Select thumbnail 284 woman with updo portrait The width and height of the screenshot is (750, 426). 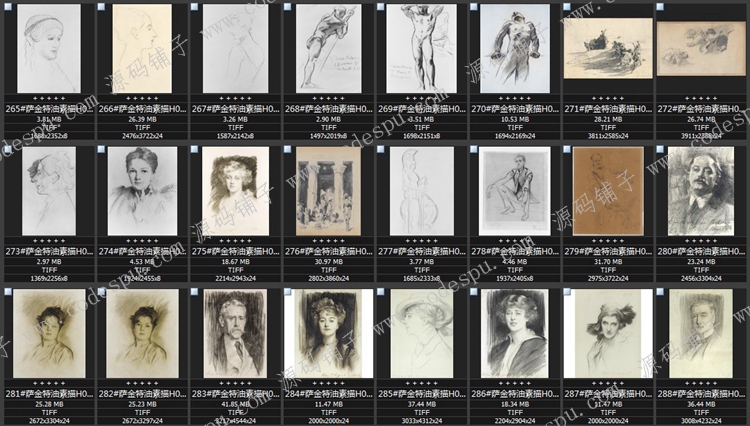point(329,333)
